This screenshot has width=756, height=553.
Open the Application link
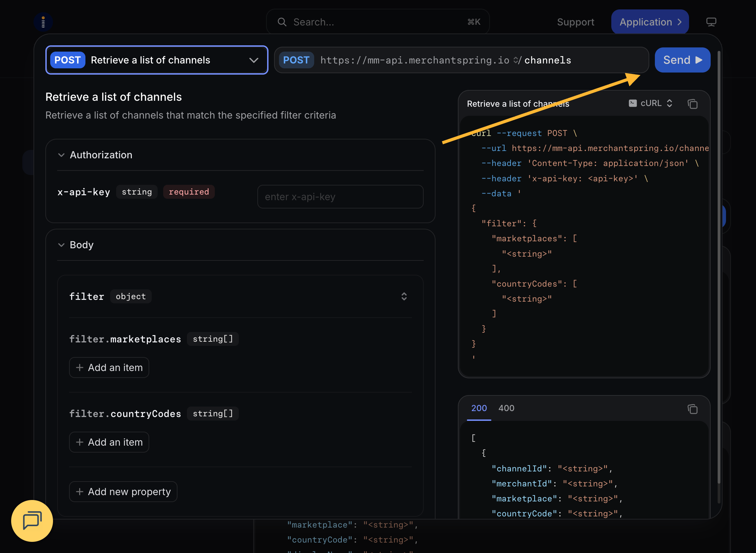pos(650,22)
